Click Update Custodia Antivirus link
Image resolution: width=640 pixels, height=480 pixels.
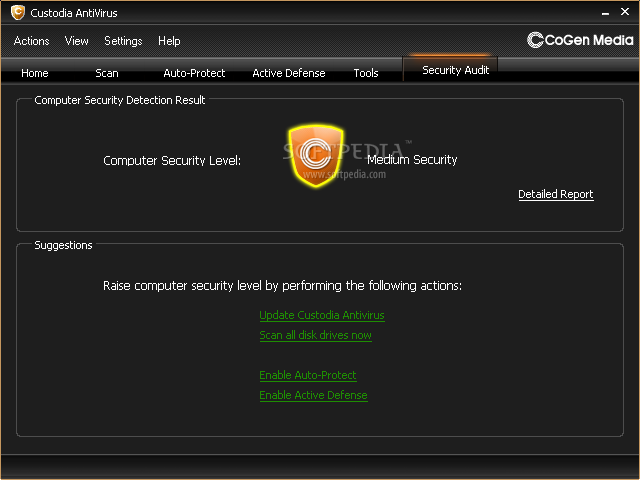[321, 315]
